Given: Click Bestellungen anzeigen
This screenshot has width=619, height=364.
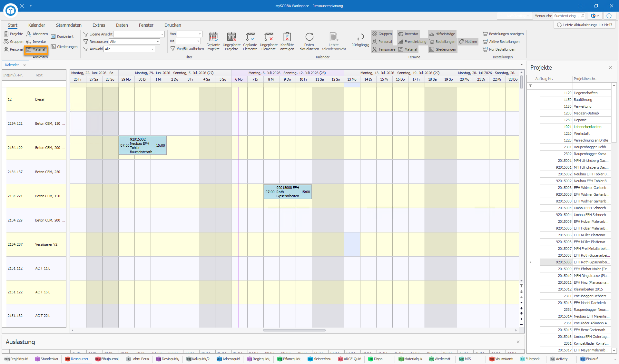Looking at the screenshot, I should click(503, 34).
